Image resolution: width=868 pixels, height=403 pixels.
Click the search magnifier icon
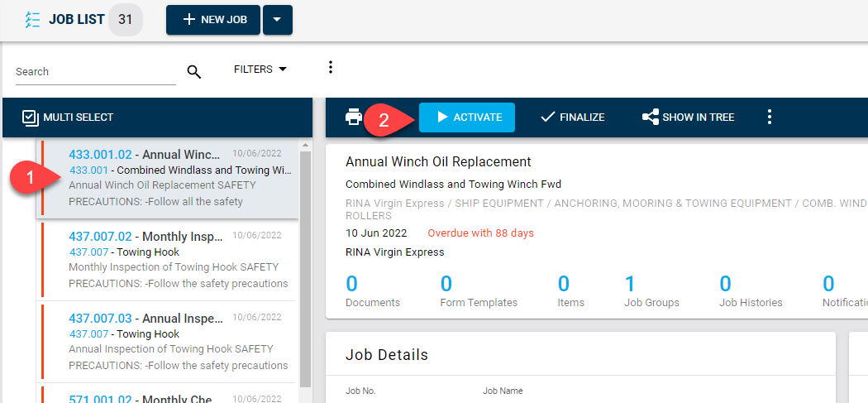(193, 71)
